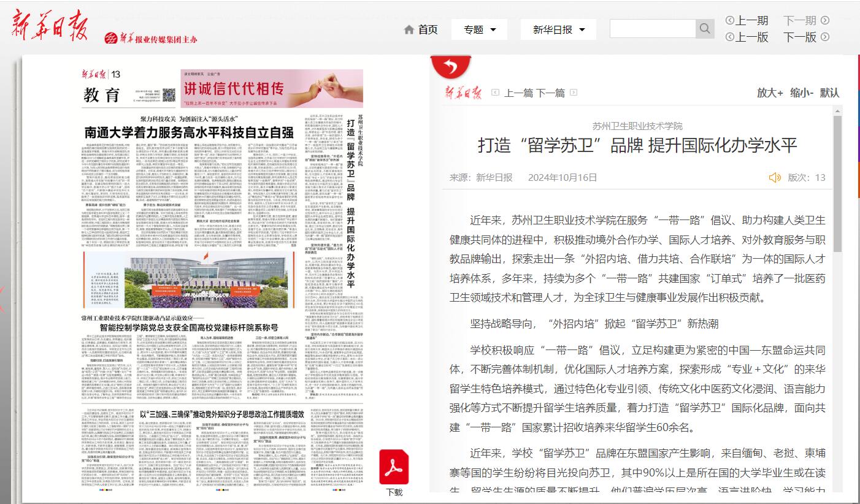860x504 pixels.
Task: Click the circled arrow icon beside 上一期
Action: (x=729, y=20)
